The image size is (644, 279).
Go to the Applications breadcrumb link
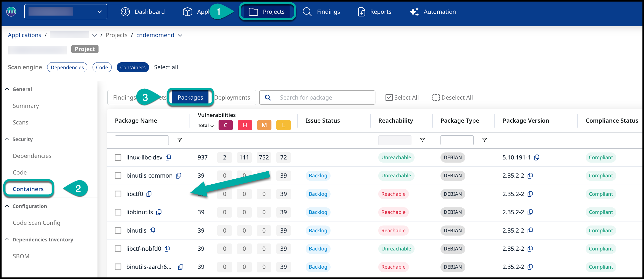click(25, 35)
